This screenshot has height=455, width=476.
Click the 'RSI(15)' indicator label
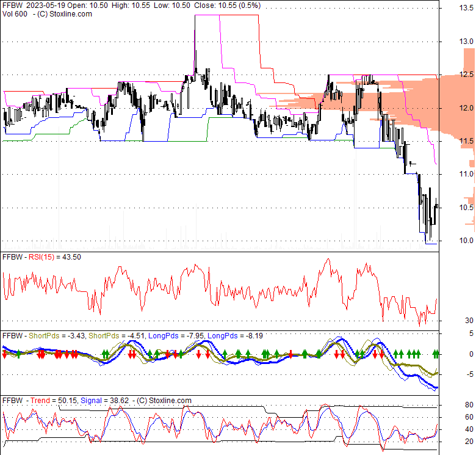click(x=41, y=257)
